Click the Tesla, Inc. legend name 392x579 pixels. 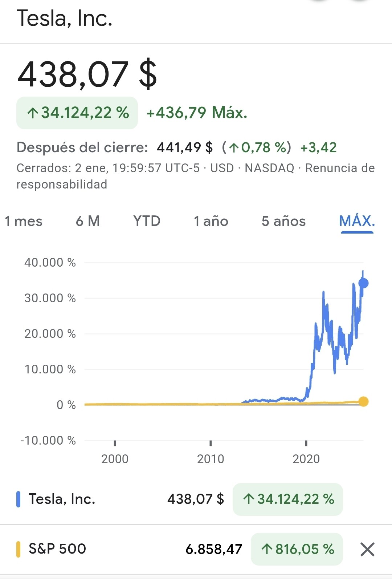pos(62,499)
